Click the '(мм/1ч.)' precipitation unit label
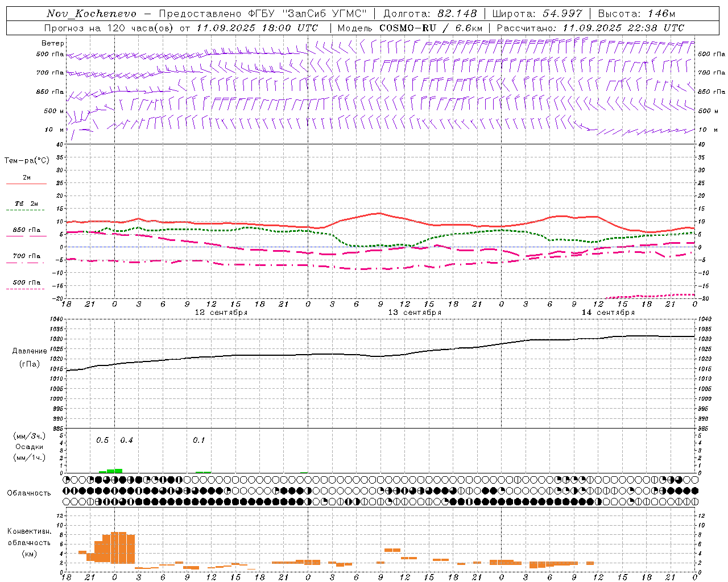The height and width of the screenshot is (582, 728). (30, 458)
